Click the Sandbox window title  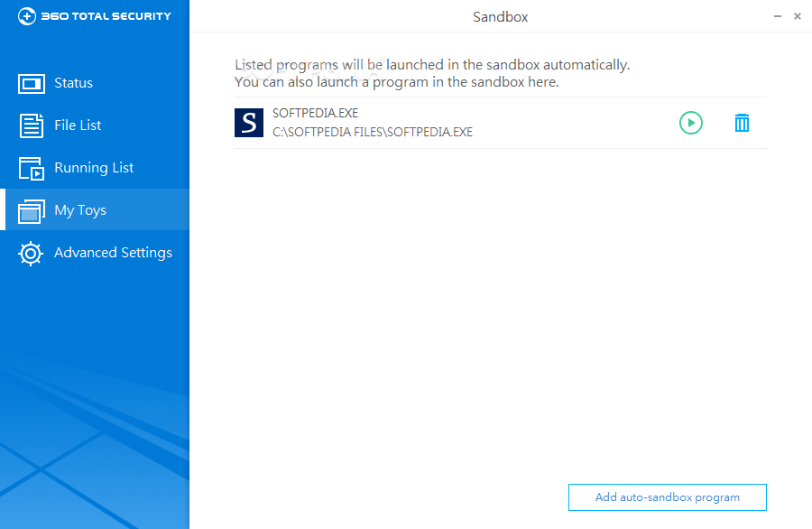coord(500,17)
